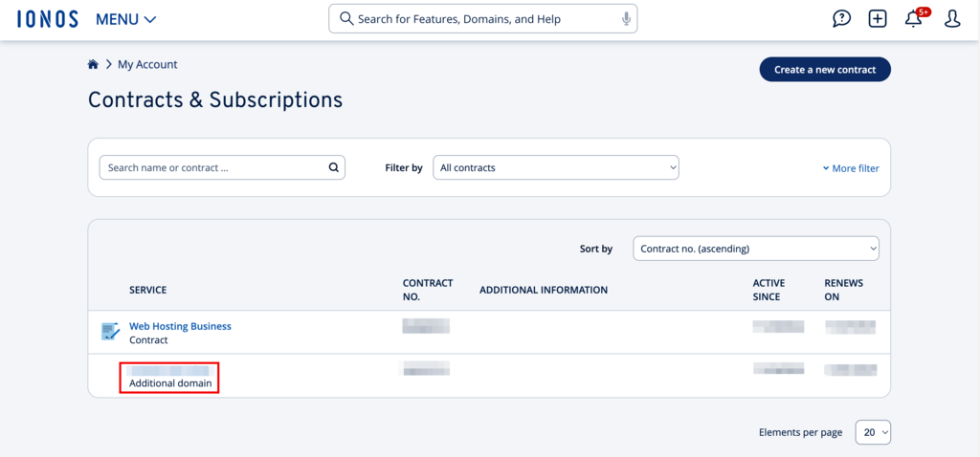This screenshot has height=457, width=980.
Task: Focus the Search name or contract field
Action: pyautogui.click(x=211, y=167)
